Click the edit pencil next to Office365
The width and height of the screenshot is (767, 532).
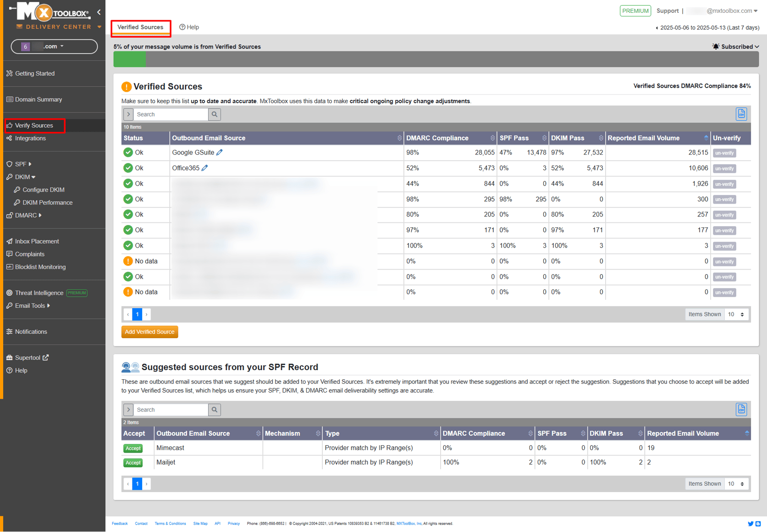click(204, 168)
